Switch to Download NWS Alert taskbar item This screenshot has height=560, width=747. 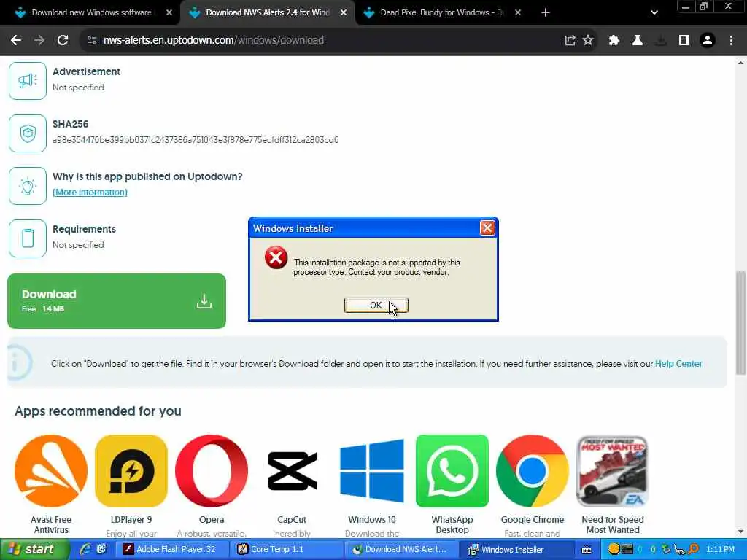pyautogui.click(x=400, y=550)
